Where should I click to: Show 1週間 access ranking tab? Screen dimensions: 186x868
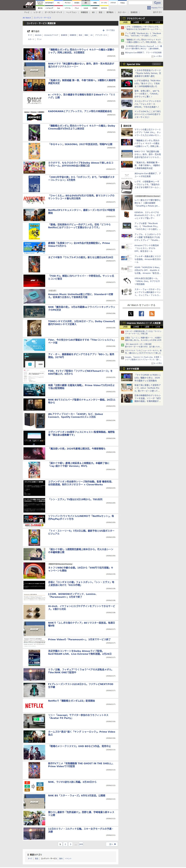147,22
